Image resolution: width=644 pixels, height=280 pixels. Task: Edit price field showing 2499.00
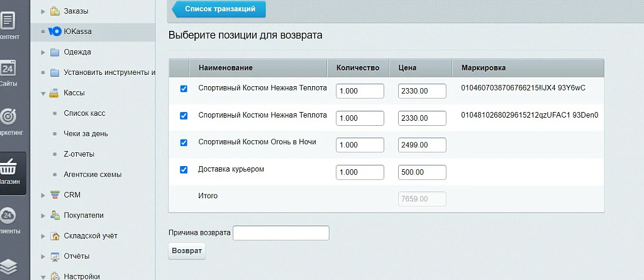pos(422,145)
